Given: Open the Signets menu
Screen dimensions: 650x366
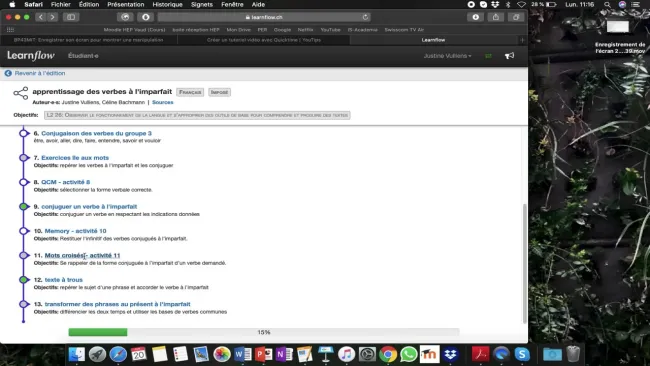Looking at the screenshot, I should (x=201, y=5).
